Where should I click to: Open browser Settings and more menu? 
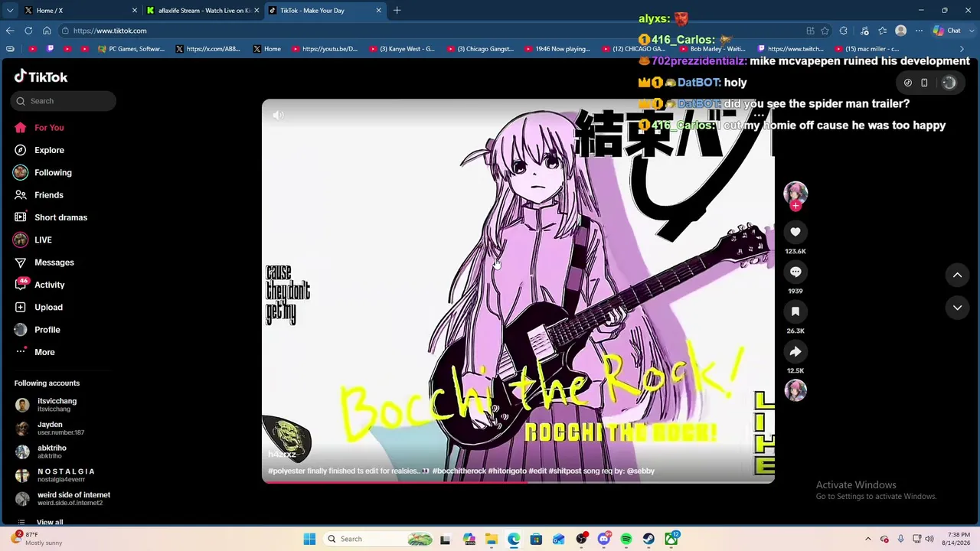tap(919, 31)
